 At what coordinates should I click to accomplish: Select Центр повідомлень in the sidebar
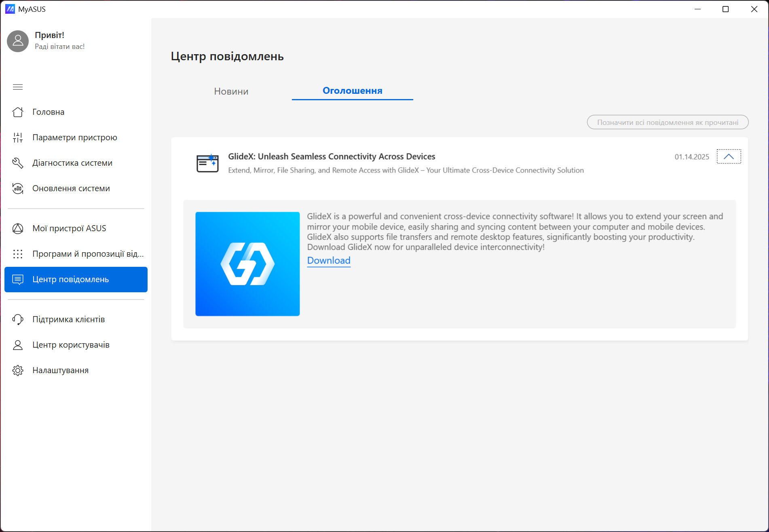pos(76,279)
